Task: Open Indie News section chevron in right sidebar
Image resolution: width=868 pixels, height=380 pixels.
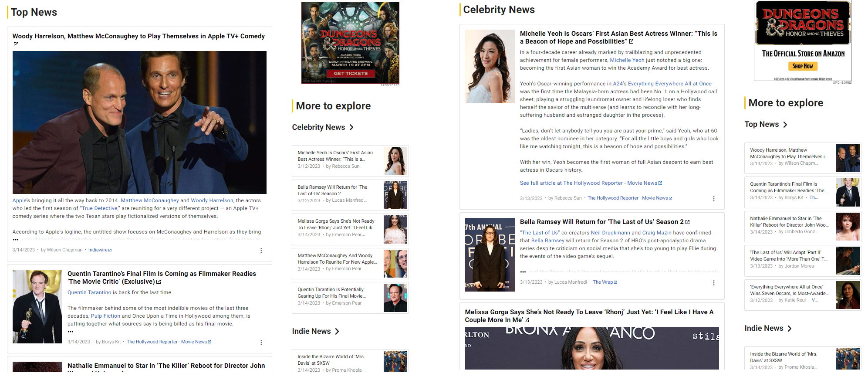Action: click(790, 329)
